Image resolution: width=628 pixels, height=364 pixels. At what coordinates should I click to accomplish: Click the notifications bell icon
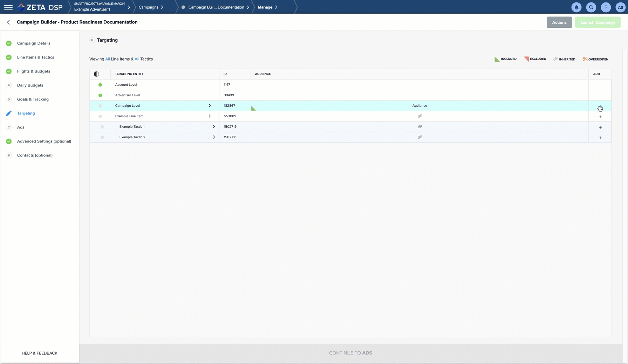pyautogui.click(x=576, y=7)
